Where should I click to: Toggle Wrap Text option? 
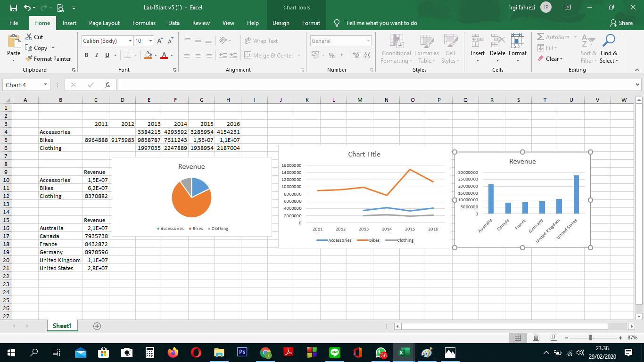pos(261,41)
